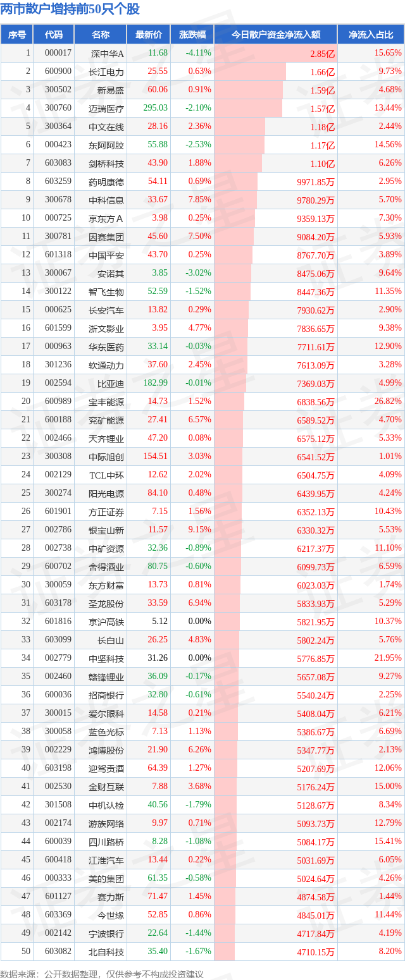This screenshot has width=405, height=980.
Task: Click 5386.67万 inflow for 蓝色光标
Action: point(316,732)
